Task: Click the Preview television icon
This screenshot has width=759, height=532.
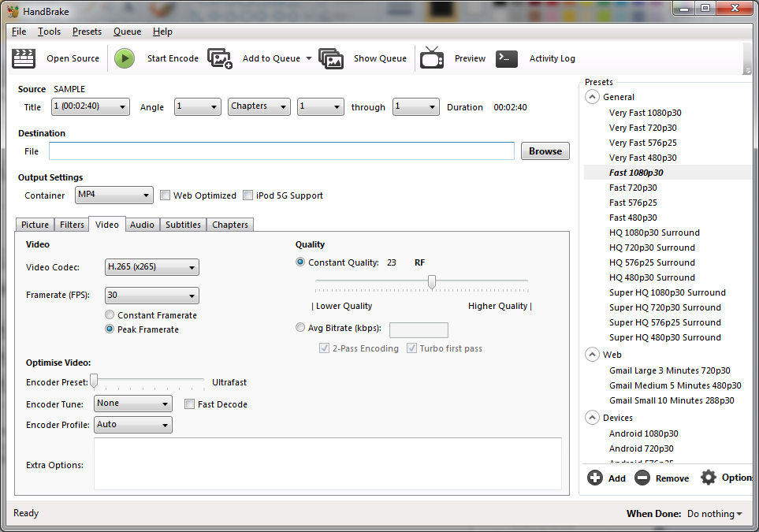Action: [x=432, y=58]
